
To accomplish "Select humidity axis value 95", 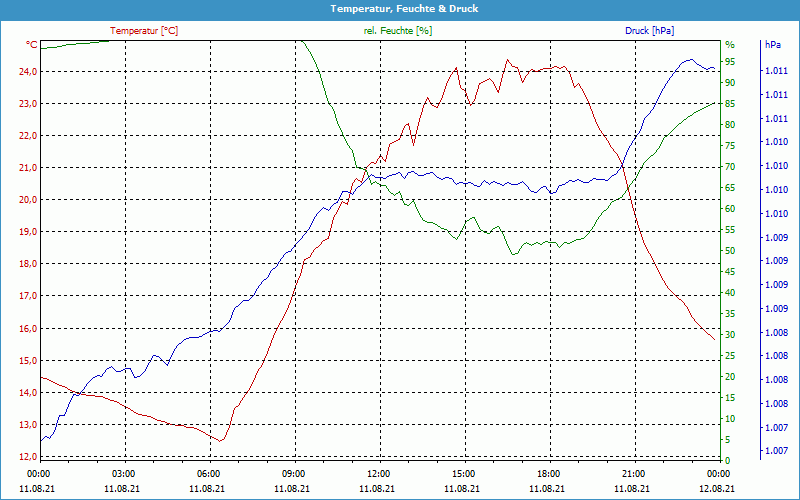I will pos(730,62).
